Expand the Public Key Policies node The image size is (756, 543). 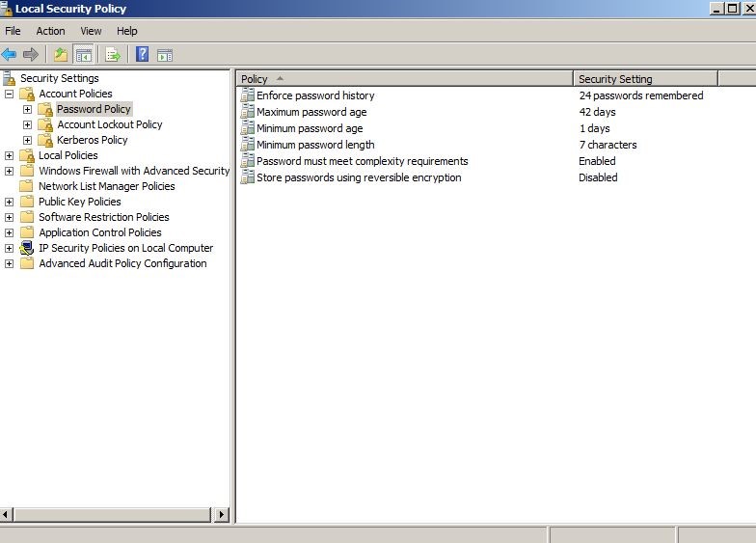point(10,202)
